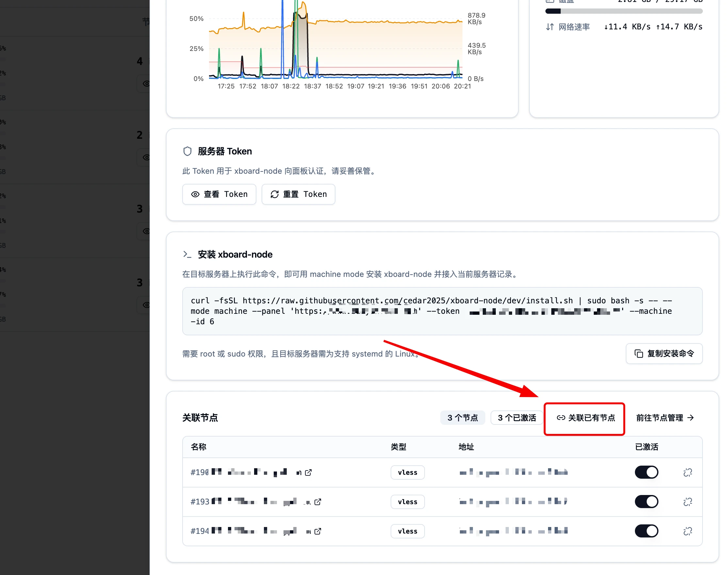Click the 18:22 time label on chart
728x575 pixels.
click(291, 86)
